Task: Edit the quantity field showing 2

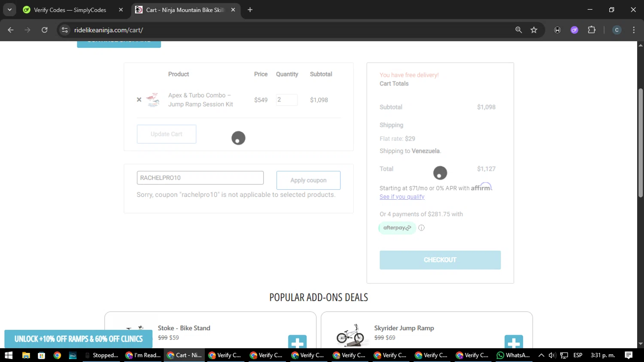Action: (x=287, y=100)
